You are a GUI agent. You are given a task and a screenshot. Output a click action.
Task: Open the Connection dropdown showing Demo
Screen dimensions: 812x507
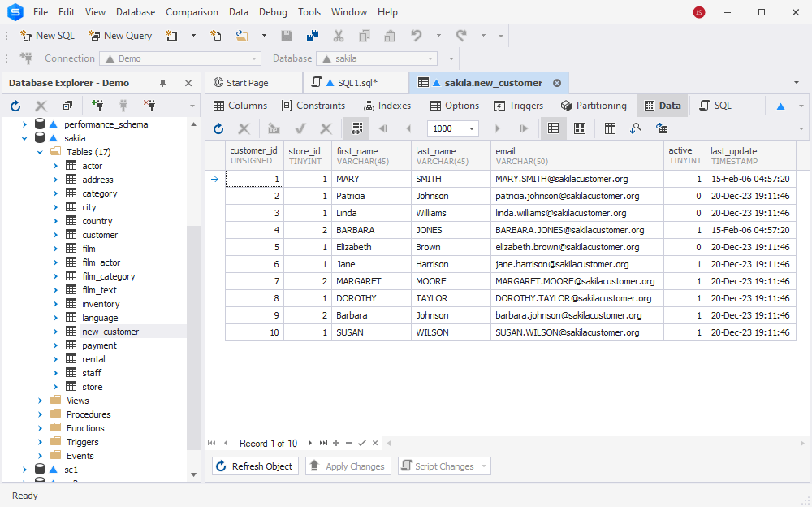pyautogui.click(x=180, y=58)
